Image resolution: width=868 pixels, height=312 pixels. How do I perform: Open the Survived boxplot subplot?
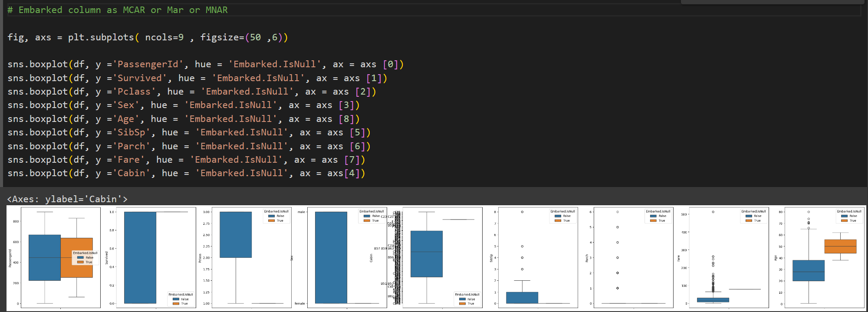156,258
